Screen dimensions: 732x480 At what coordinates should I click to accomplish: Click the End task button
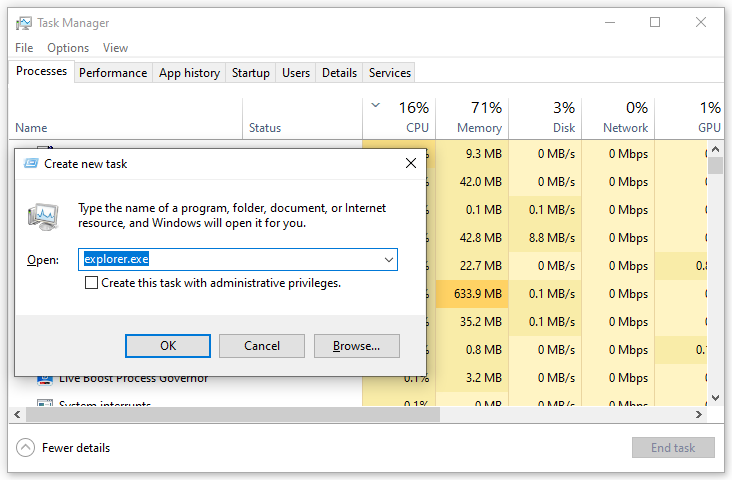pos(673,448)
